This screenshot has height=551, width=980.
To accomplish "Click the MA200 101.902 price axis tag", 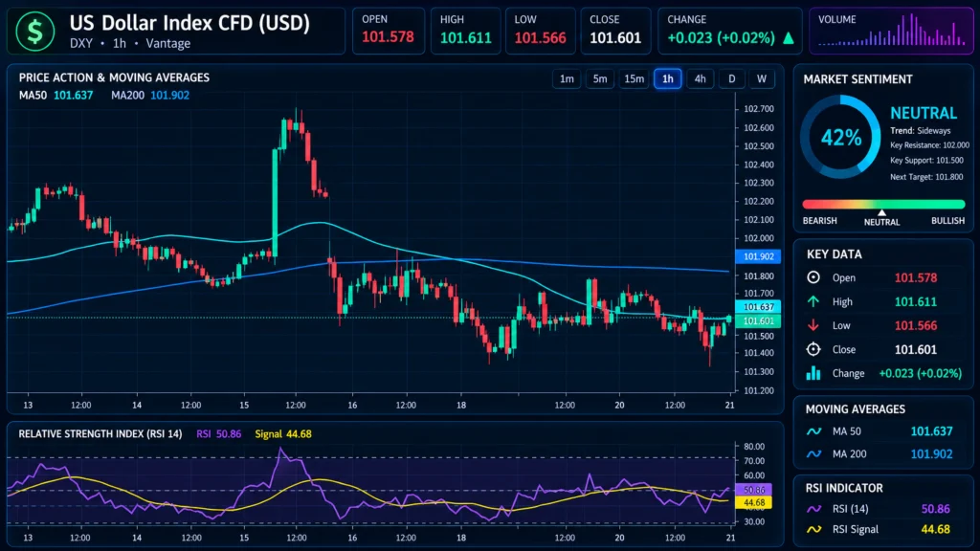I will [x=758, y=256].
